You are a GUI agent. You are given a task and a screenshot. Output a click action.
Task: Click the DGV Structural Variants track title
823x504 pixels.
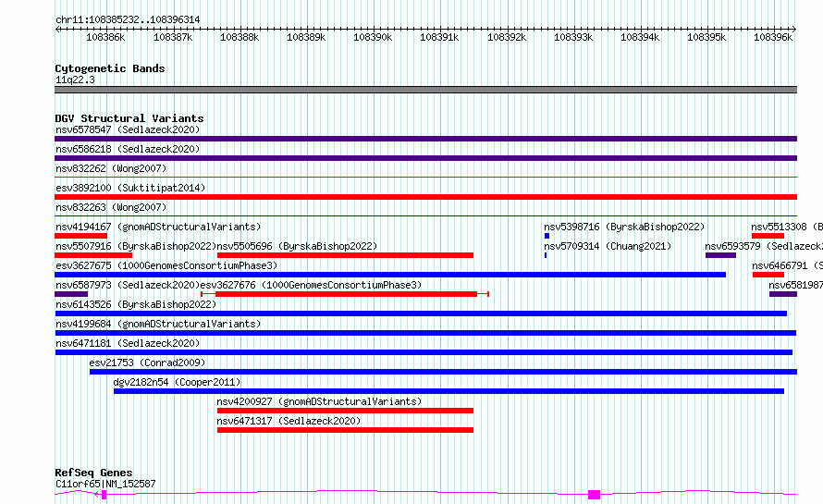coord(129,118)
